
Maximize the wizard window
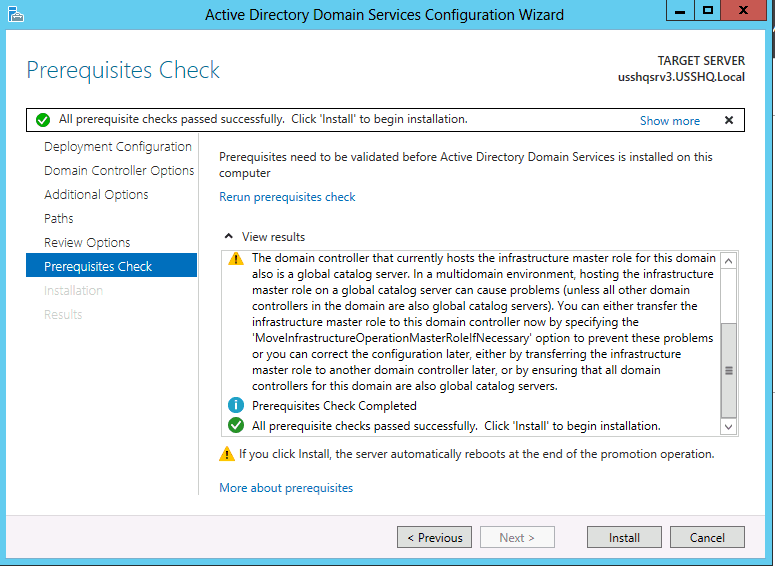(708, 10)
